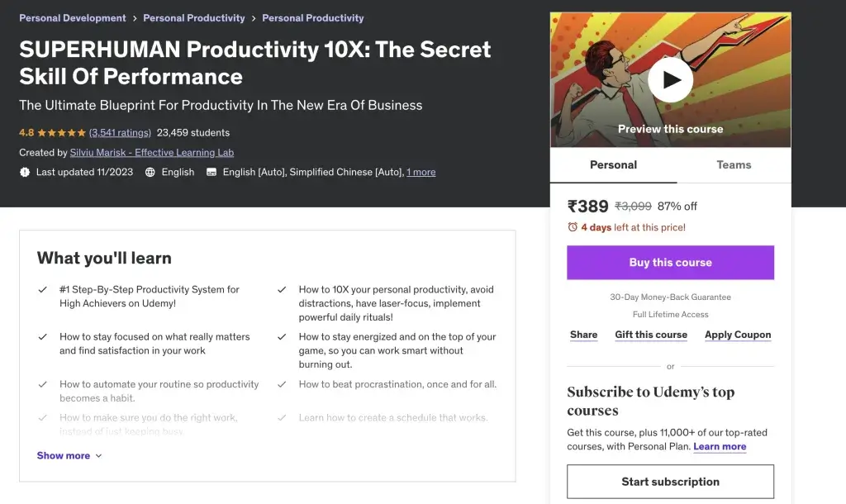Expand the "1 more" captions list
The image size is (846, 504).
coord(421,172)
